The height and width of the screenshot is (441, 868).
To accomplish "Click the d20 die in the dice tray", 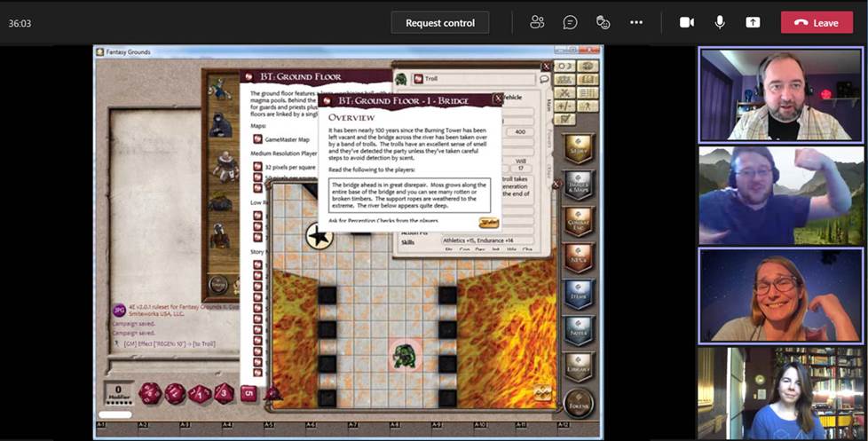I will pyautogui.click(x=150, y=393).
